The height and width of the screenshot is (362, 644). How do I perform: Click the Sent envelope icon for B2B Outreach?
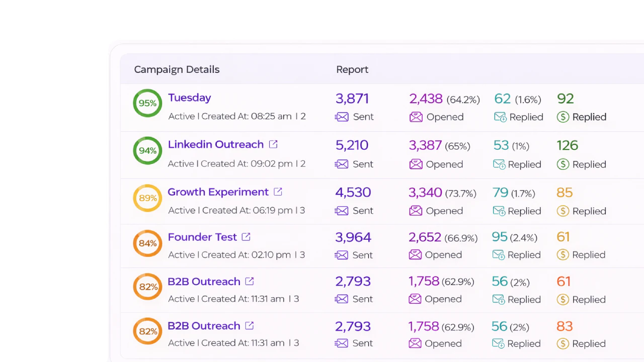point(342,299)
